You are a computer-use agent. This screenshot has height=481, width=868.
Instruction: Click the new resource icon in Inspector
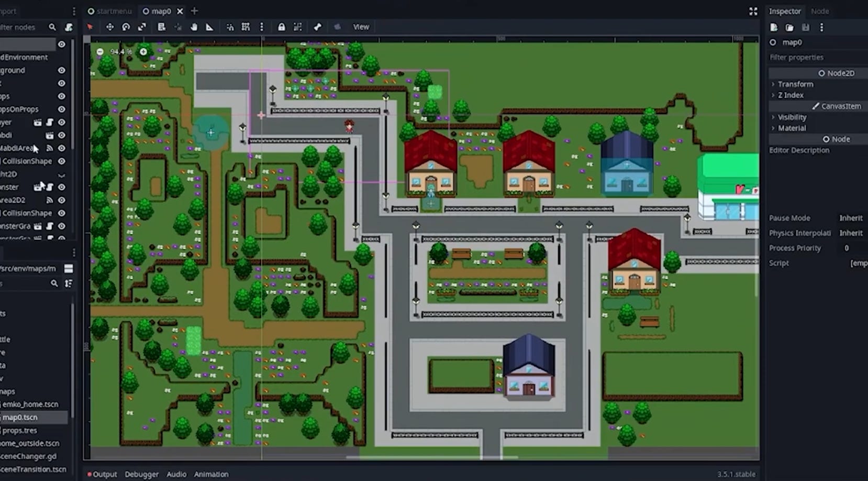[x=774, y=27]
